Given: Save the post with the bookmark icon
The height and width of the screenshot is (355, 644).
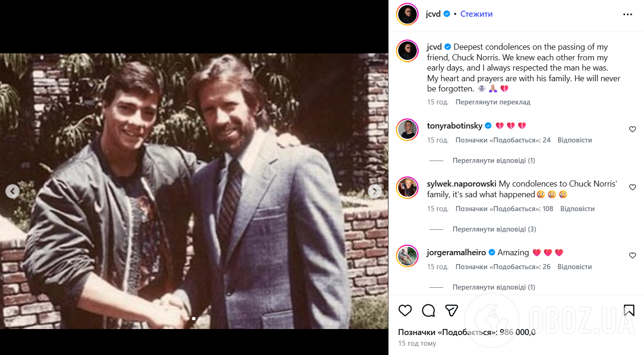Looking at the screenshot, I should click(629, 310).
